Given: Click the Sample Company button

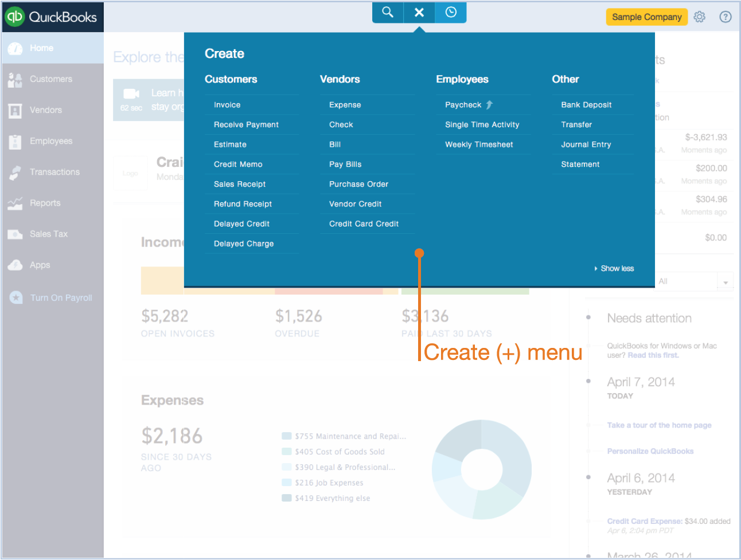Looking at the screenshot, I should point(646,17).
